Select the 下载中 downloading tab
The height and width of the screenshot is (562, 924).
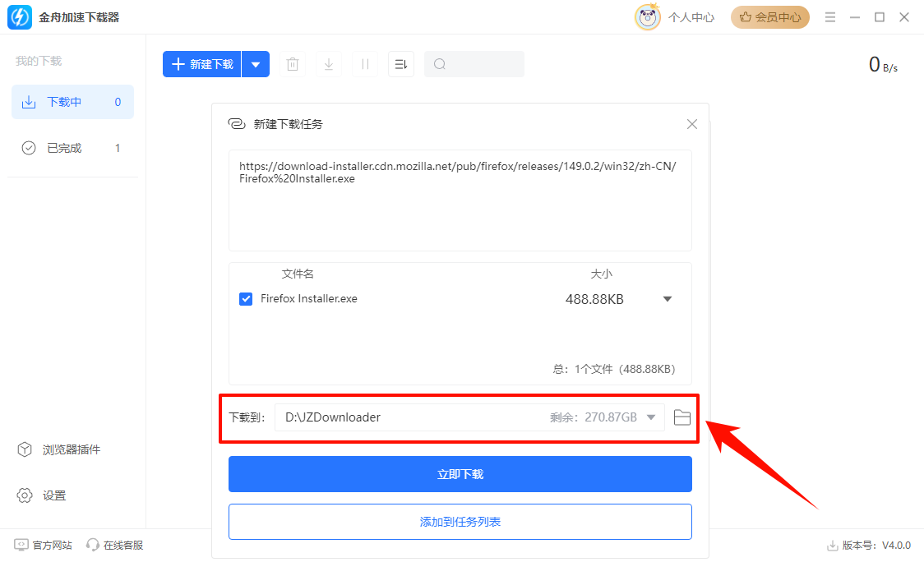[72, 102]
